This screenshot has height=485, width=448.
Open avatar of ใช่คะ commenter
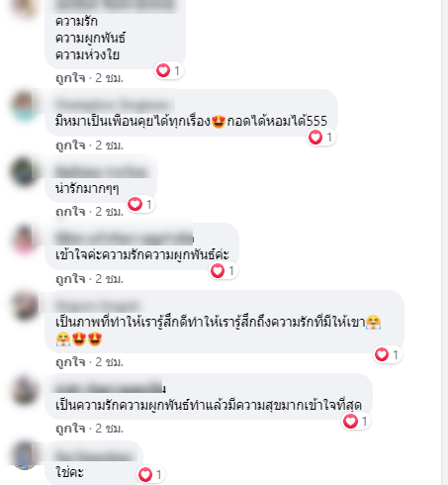click(24, 456)
